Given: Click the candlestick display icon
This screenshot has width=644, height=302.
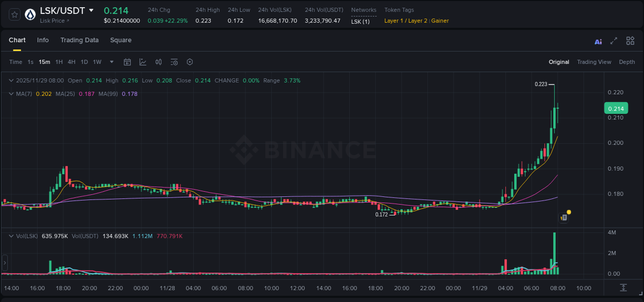Looking at the screenshot, I should 158,61.
